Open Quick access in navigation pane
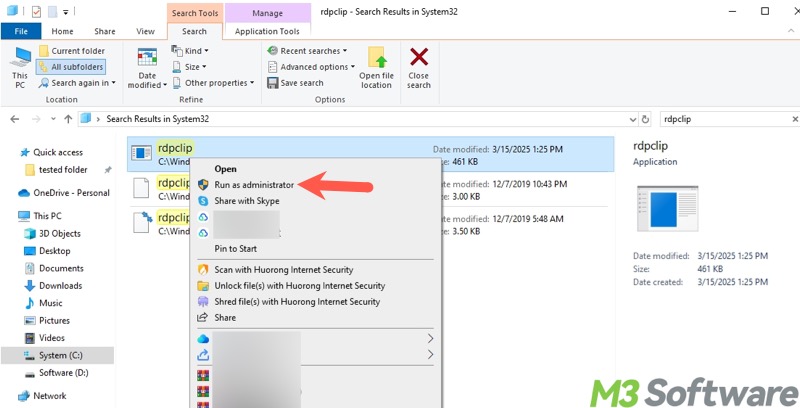 coord(57,152)
